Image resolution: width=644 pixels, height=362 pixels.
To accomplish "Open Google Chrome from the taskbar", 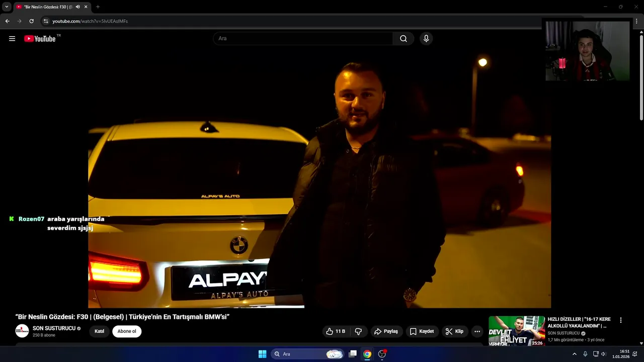I will click(367, 354).
